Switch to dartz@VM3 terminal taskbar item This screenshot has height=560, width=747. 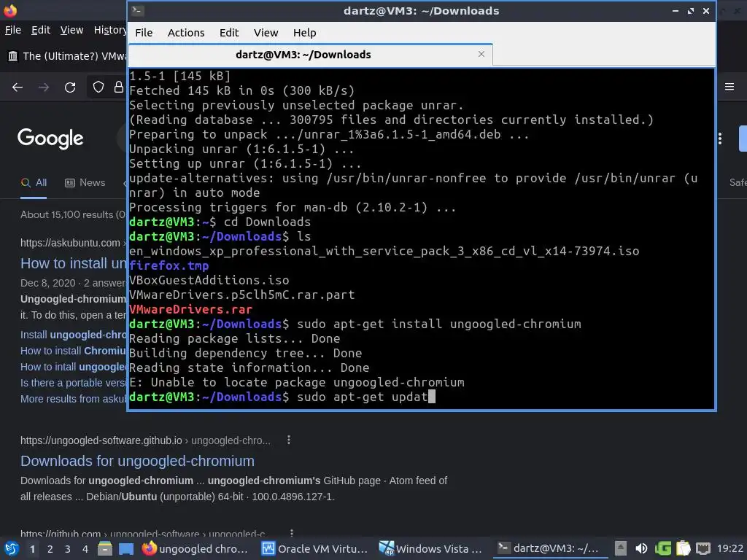click(x=551, y=548)
